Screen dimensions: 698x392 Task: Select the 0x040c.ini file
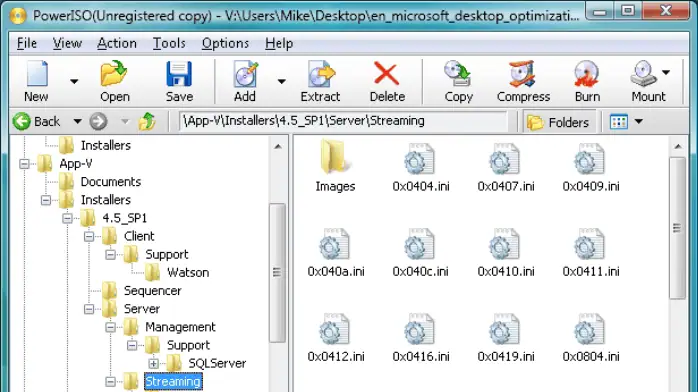point(420,252)
